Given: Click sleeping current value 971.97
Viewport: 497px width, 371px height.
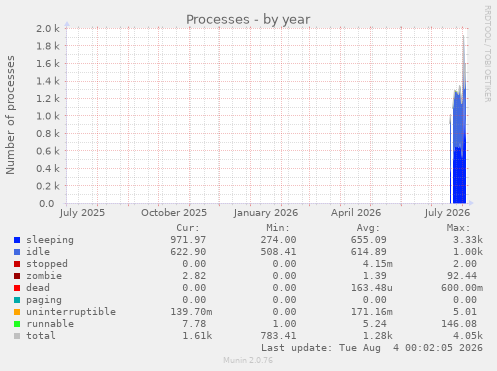Looking at the screenshot, I should (x=188, y=240).
